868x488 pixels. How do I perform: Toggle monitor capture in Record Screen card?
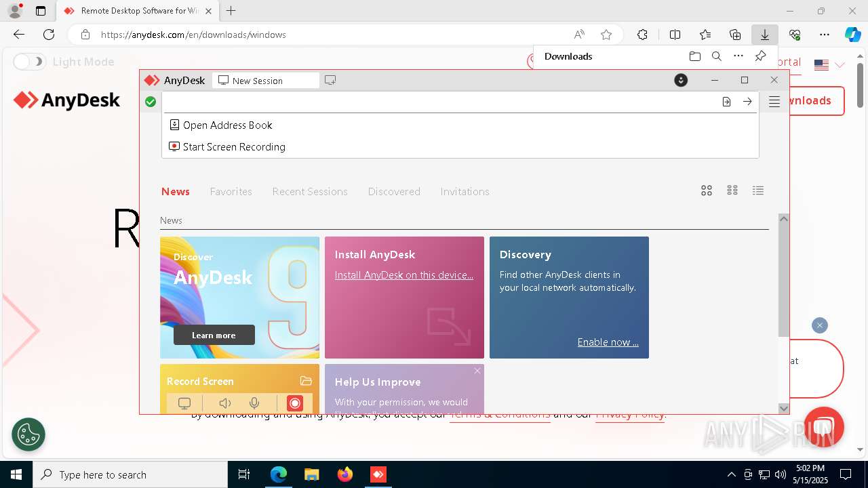point(184,403)
